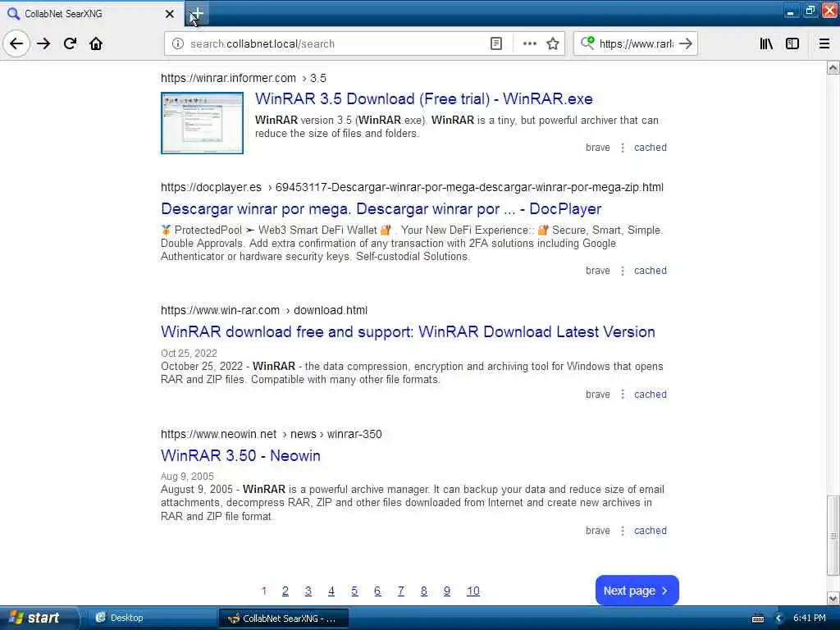Reload the current page
The image size is (840, 630).
[x=70, y=43]
